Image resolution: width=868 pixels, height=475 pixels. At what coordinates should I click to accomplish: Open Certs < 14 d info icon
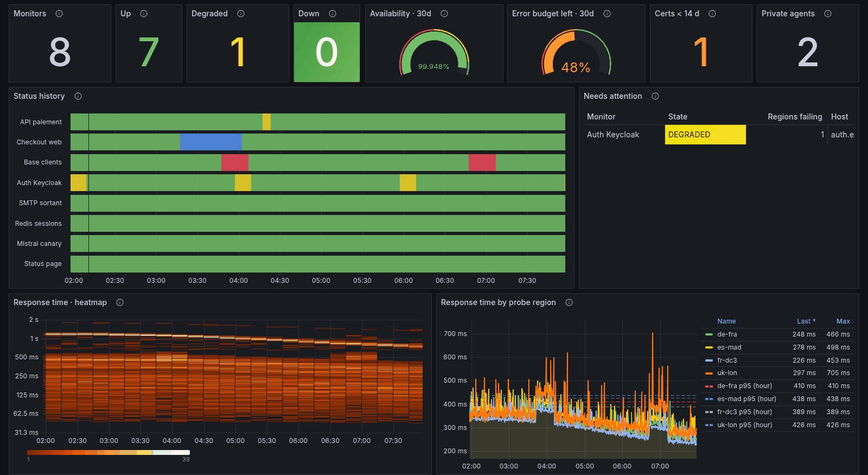712,14
